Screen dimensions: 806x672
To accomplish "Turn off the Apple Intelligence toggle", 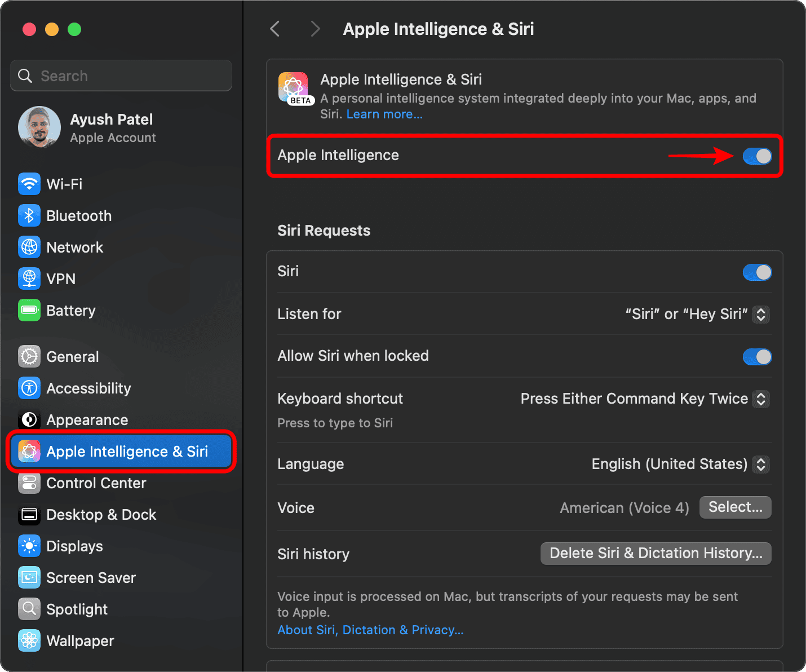I will pos(756,156).
